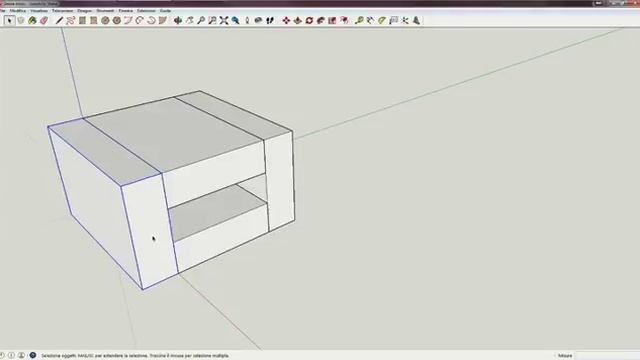Click the status bar person credits icon

[22, 356]
